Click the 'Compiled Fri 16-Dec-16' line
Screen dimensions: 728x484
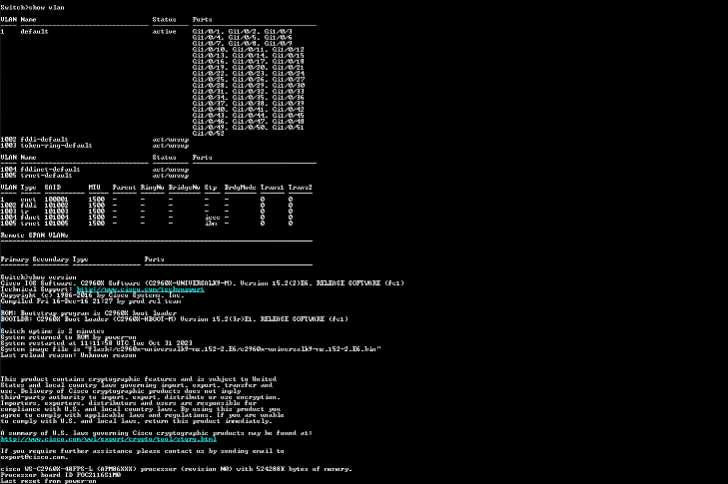(91, 301)
